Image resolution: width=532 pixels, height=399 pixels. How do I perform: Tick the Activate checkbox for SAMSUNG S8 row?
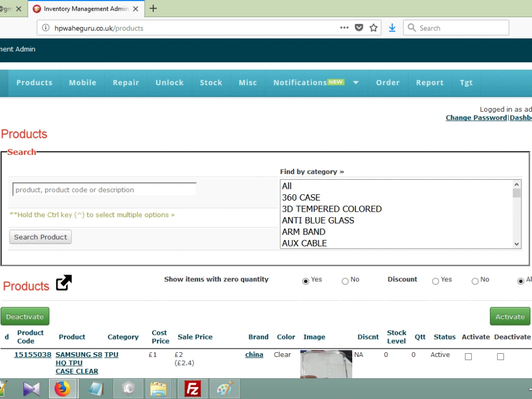tap(468, 356)
